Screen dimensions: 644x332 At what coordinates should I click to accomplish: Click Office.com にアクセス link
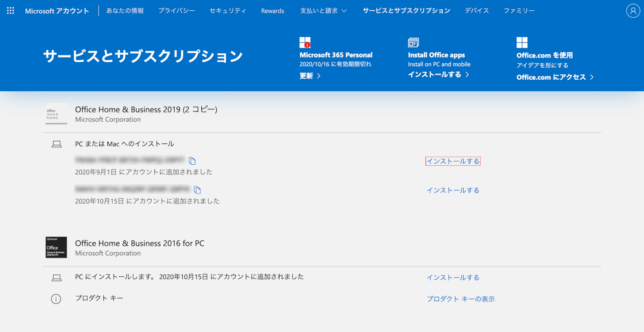(x=555, y=77)
